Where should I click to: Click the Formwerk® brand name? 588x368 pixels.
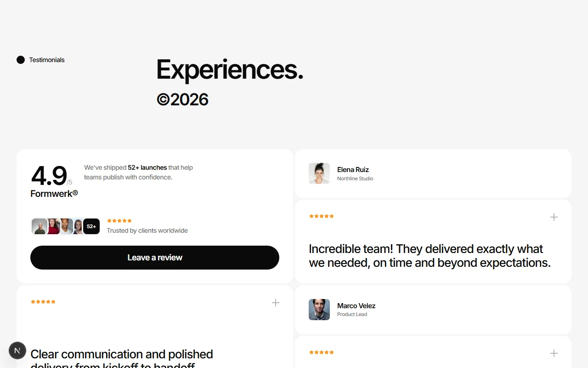(x=54, y=194)
